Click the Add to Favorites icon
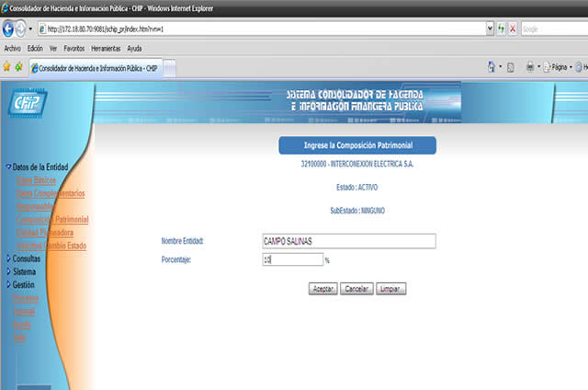This screenshot has width=588, height=390. pos(18,67)
